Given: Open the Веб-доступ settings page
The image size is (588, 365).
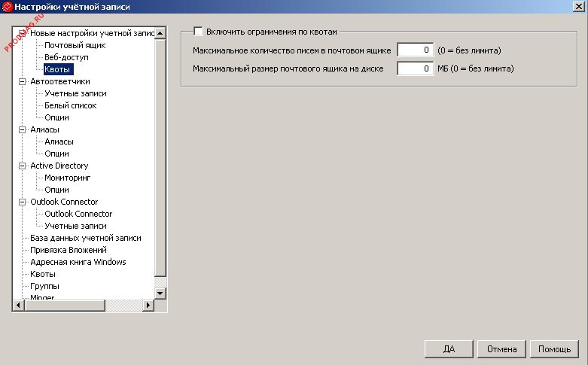Looking at the screenshot, I should coord(66,57).
